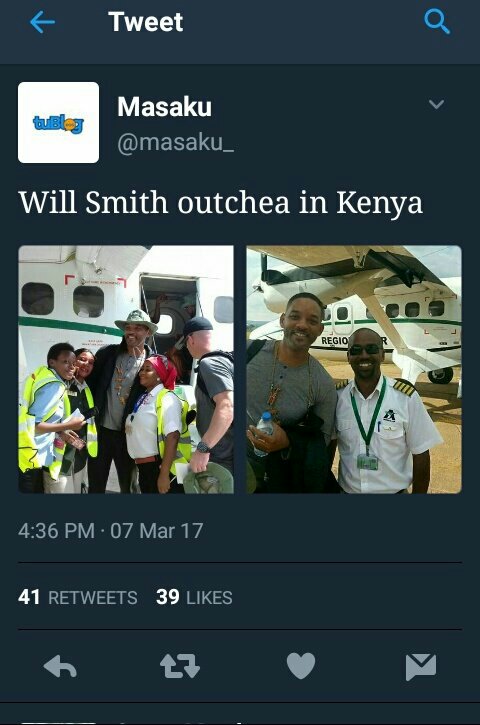
Task: Tap the back arrow icon
Action: point(42,22)
